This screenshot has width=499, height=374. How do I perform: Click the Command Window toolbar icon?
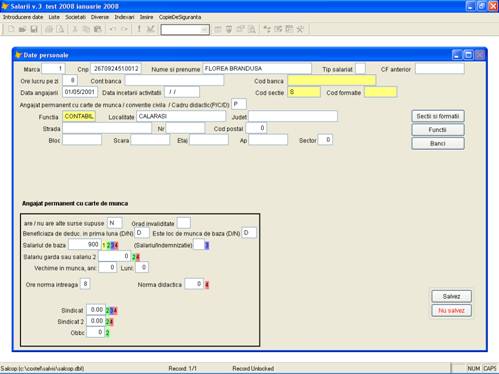[218, 29]
